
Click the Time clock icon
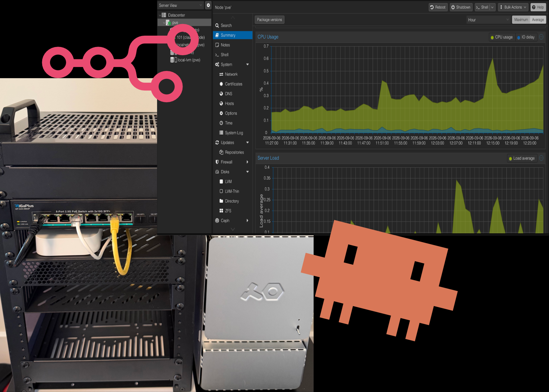(221, 123)
